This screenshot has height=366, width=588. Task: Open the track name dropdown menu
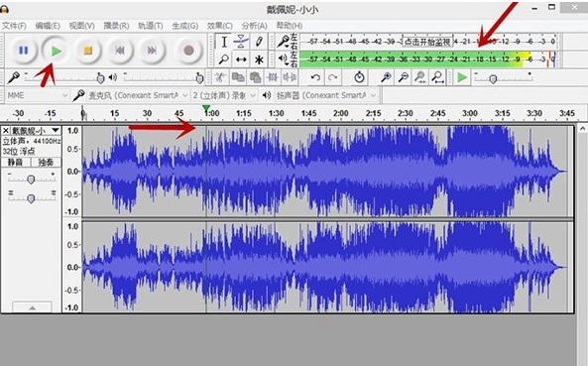pyautogui.click(x=36, y=131)
